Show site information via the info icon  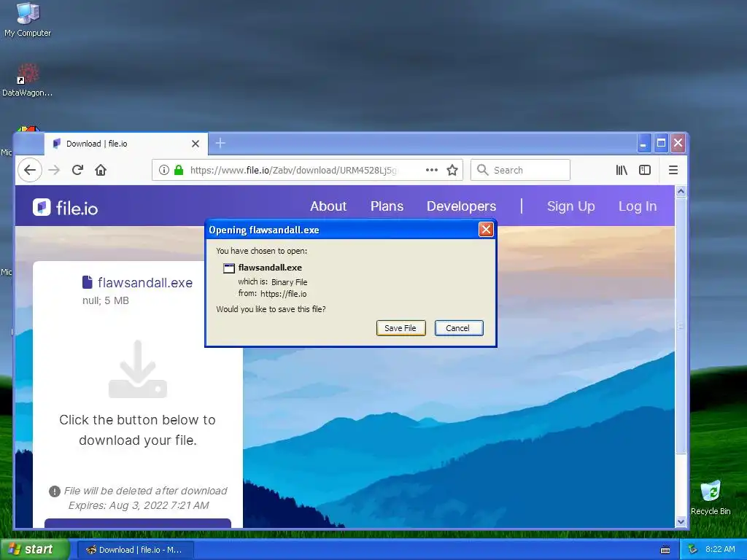click(x=164, y=170)
